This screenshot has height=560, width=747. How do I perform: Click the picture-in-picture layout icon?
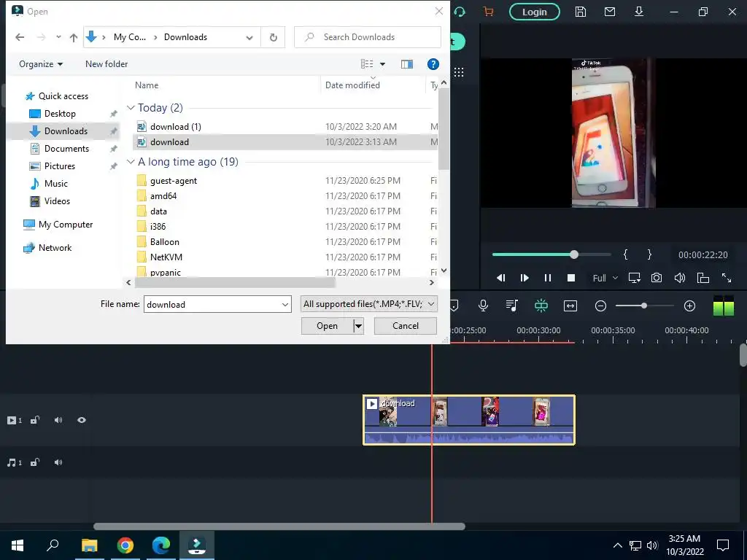click(703, 278)
